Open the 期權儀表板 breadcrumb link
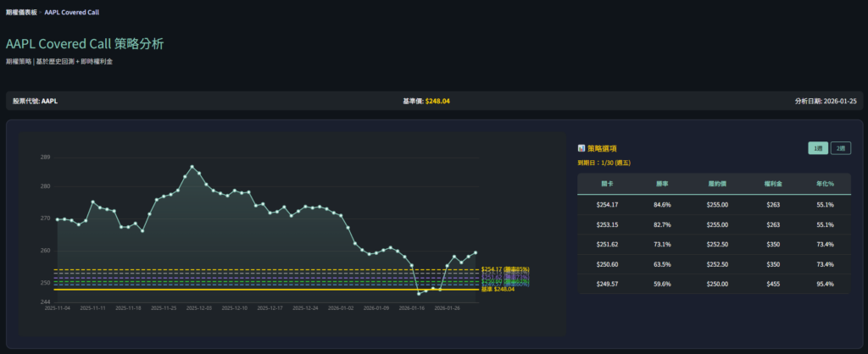The image size is (868, 354). click(x=21, y=13)
